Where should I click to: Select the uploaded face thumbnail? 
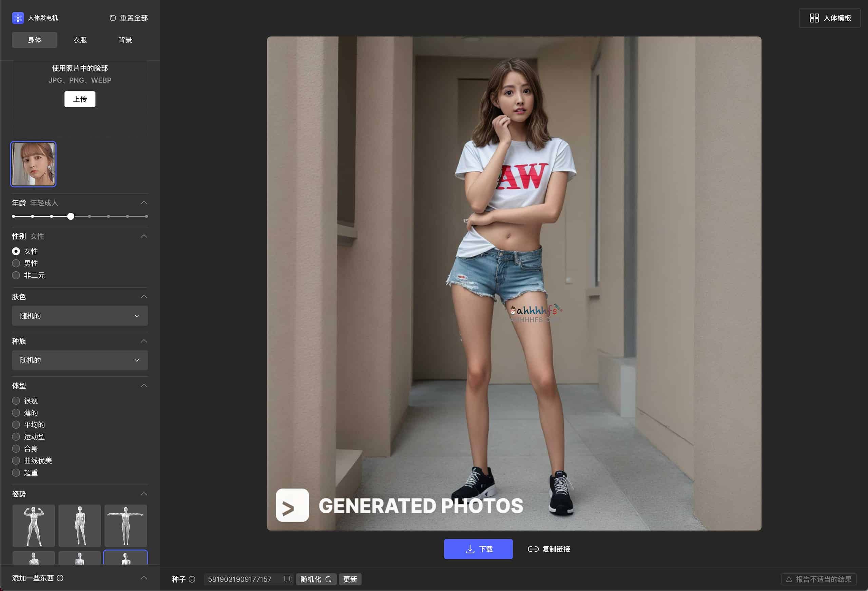[x=33, y=164]
